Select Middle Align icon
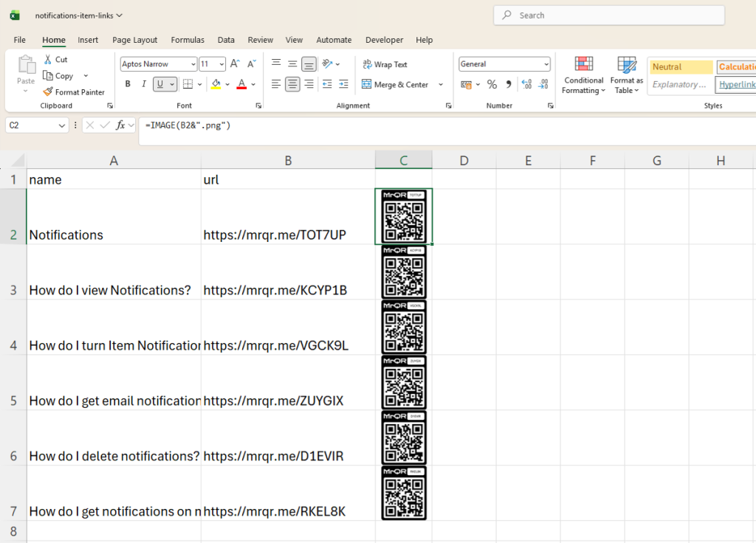 (x=292, y=63)
